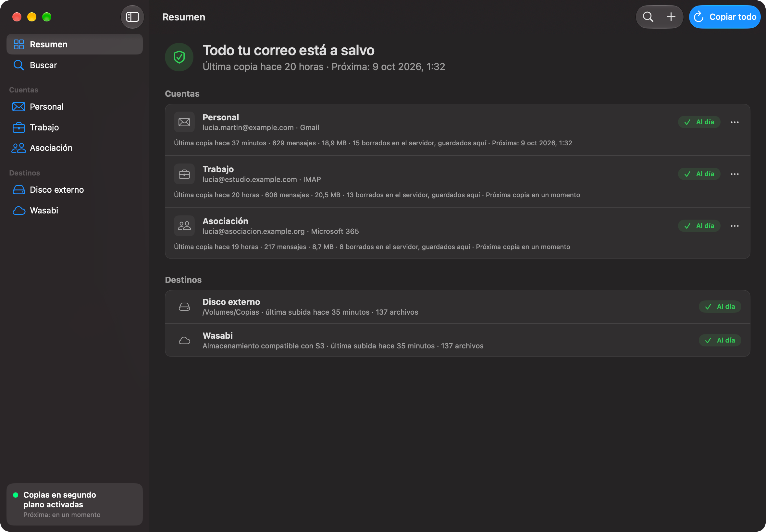
Task: Open search with the toolbar magnifier icon
Action: click(648, 17)
